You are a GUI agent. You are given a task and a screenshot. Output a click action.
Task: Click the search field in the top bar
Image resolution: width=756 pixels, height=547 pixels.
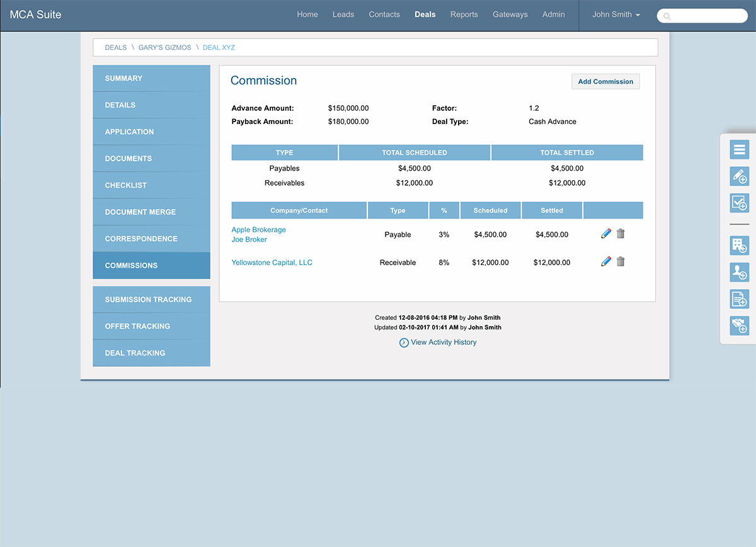point(702,16)
